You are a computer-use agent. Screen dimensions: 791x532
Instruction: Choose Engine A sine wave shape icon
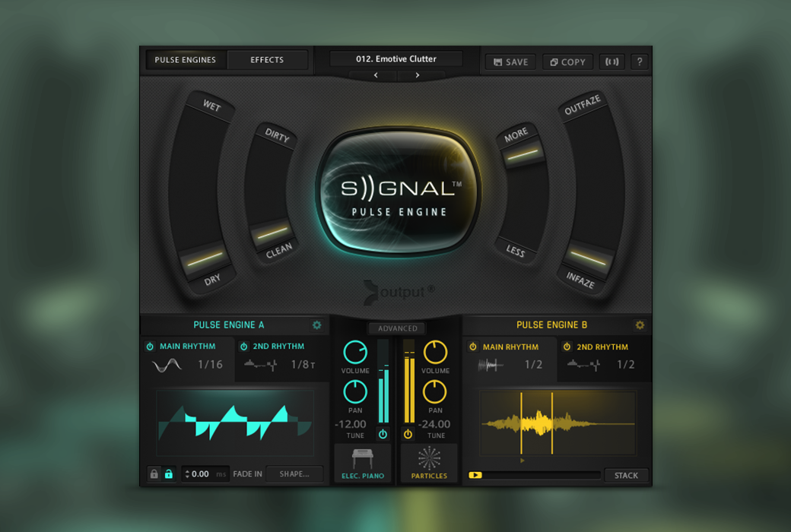[x=167, y=365]
